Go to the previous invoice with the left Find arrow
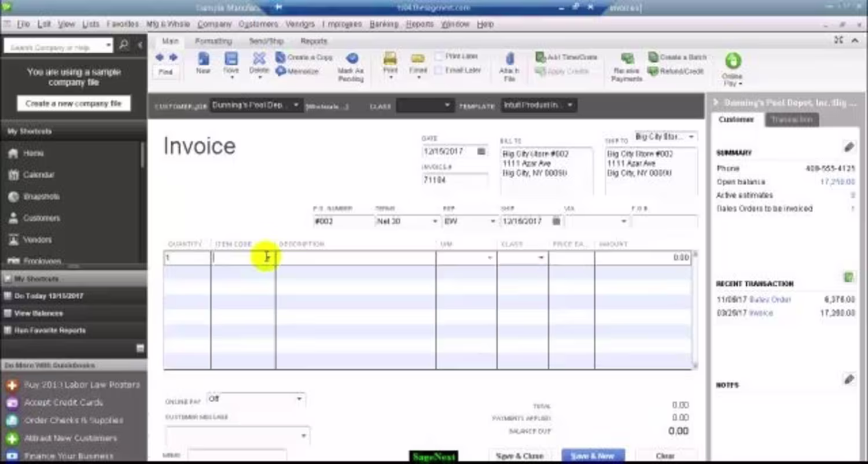Screen dimensions: 868x464 pos(159,57)
